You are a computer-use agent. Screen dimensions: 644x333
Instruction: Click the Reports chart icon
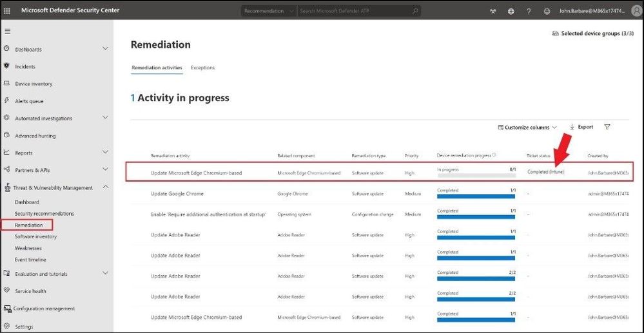tap(6, 153)
